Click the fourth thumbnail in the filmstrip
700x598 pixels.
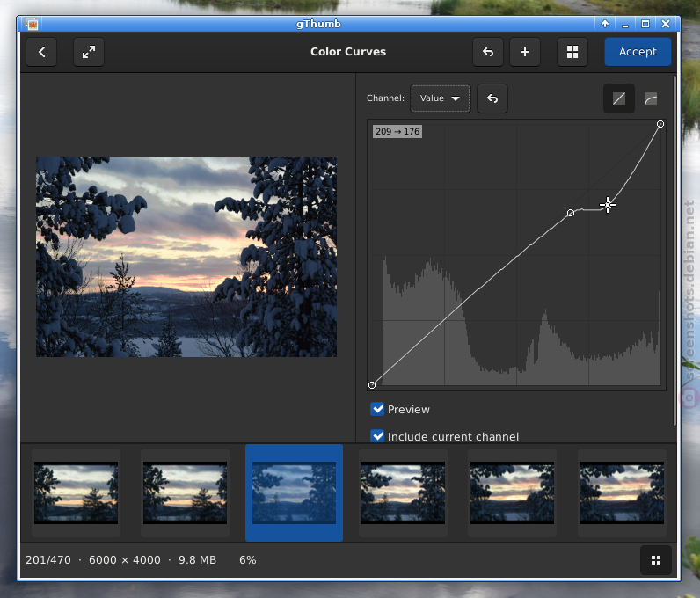point(403,492)
